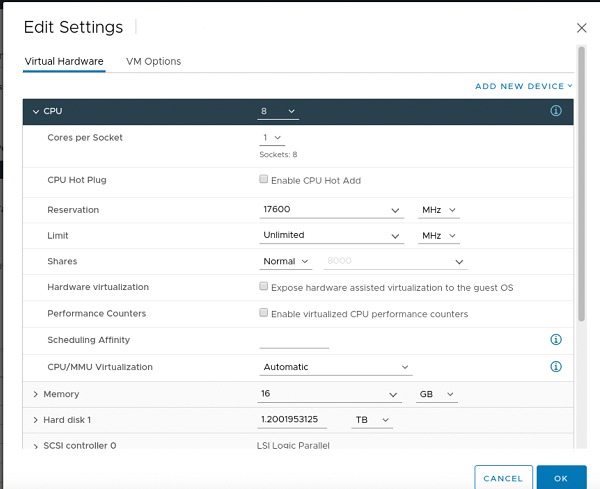600x489 pixels.
Task: Open the Add New Device menu
Action: point(523,86)
